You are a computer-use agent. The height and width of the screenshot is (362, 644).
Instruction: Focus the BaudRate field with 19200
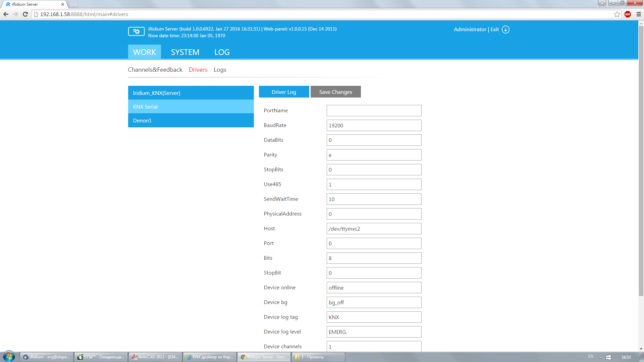pyautogui.click(x=374, y=125)
